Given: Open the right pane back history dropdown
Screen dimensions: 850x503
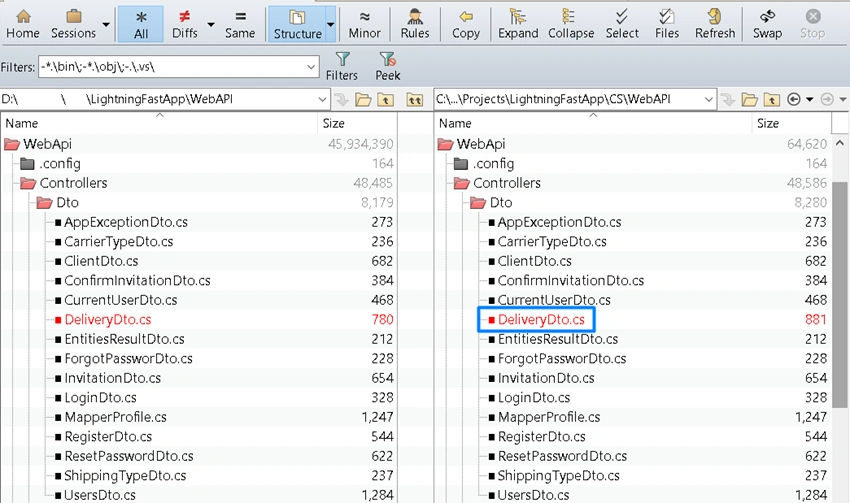Looking at the screenshot, I should (x=809, y=100).
